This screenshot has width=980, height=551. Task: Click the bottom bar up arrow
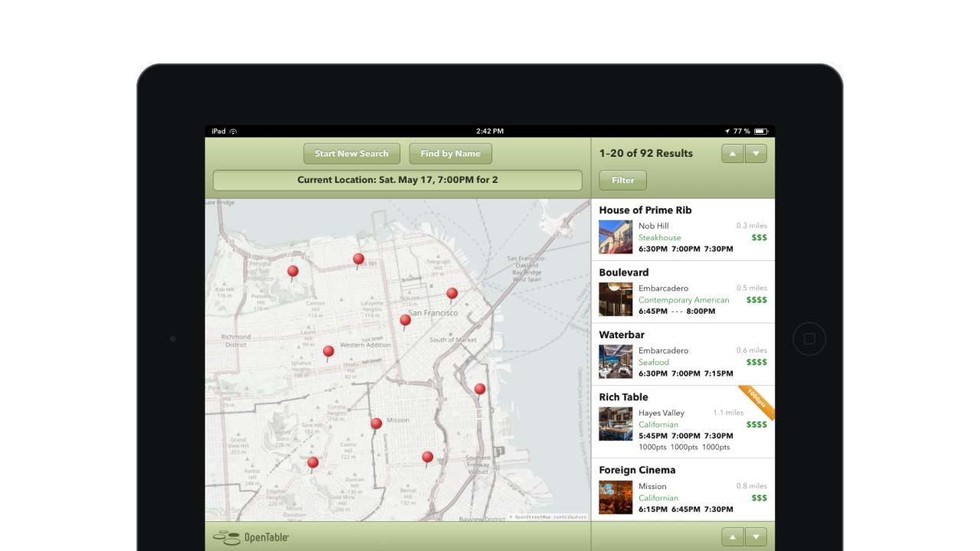click(x=733, y=537)
